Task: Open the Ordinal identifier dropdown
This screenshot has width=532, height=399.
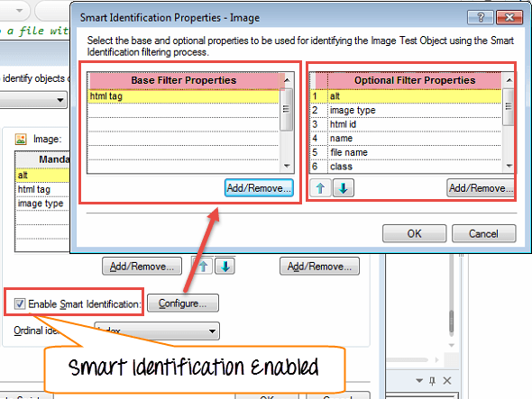Action: click(x=157, y=331)
